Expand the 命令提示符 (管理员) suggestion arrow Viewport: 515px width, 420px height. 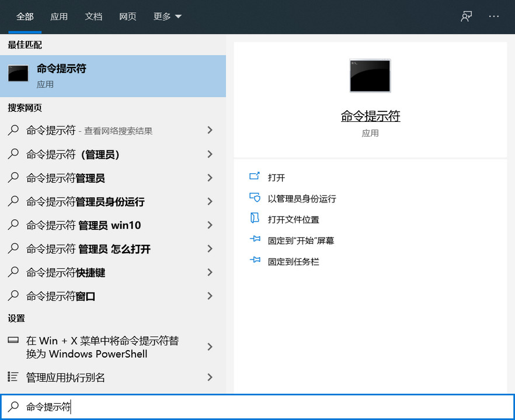[210, 153]
